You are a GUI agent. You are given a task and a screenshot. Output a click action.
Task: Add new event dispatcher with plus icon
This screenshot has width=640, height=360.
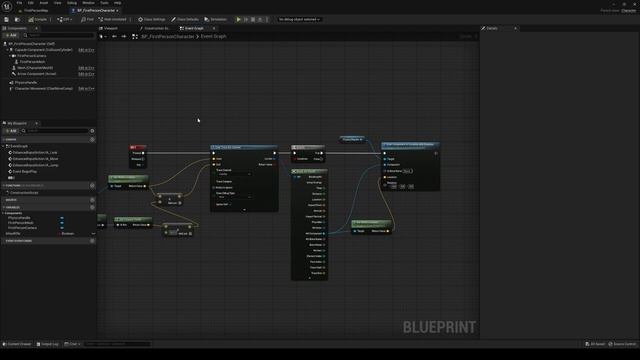[92, 241]
